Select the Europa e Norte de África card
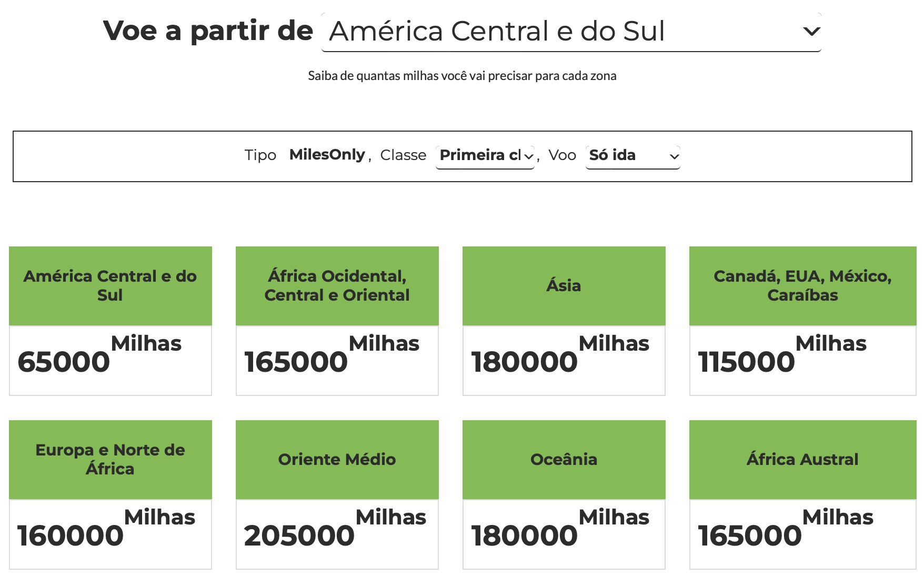This screenshot has width=924, height=575. pyautogui.click(x=111, y=494)
